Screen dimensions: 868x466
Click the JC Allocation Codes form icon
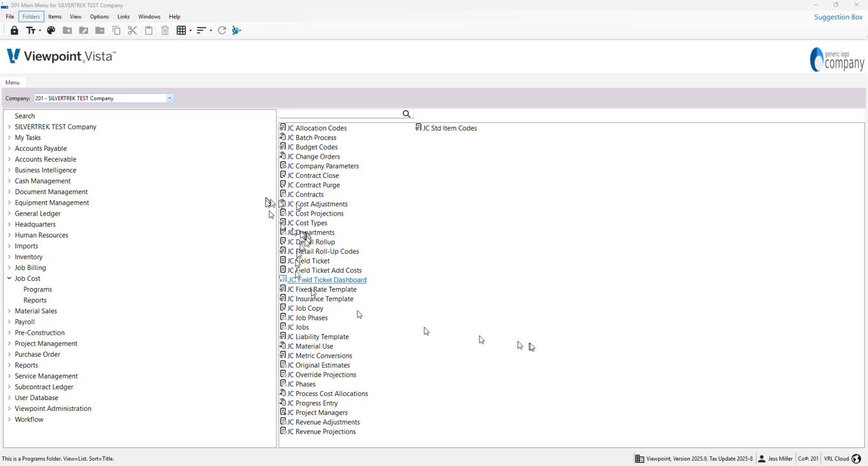click(x=283, y=128)
